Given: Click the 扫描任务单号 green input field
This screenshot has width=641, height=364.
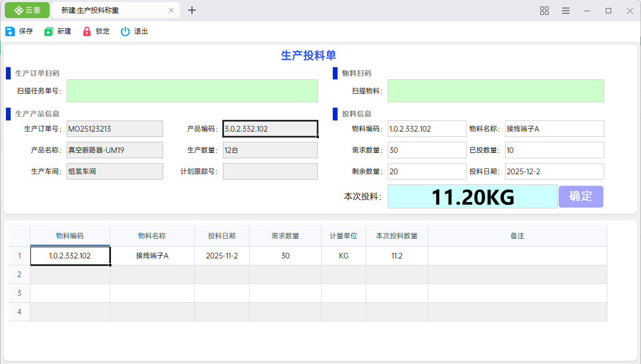Looking at the screenshot, I should (x=192, y=91).
